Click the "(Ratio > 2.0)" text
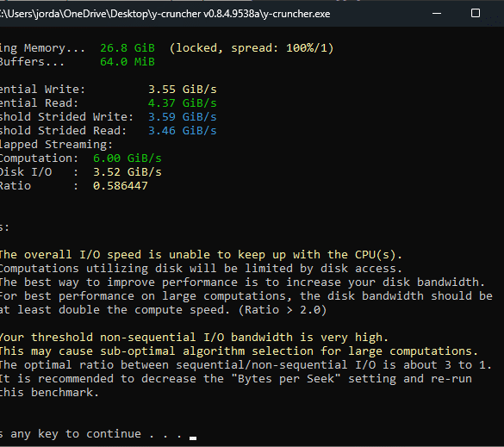The height and width of the screenshot is (447, 504). [x=283, y=310]
